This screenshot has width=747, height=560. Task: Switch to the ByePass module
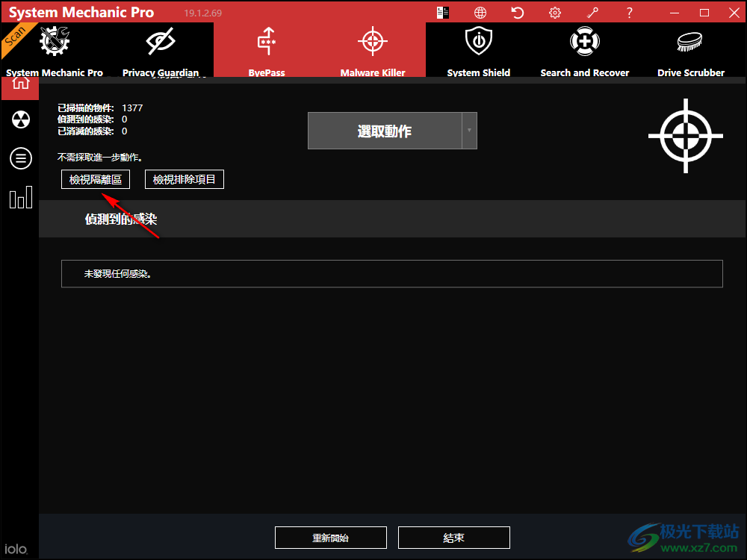click(x=267, y=49)
